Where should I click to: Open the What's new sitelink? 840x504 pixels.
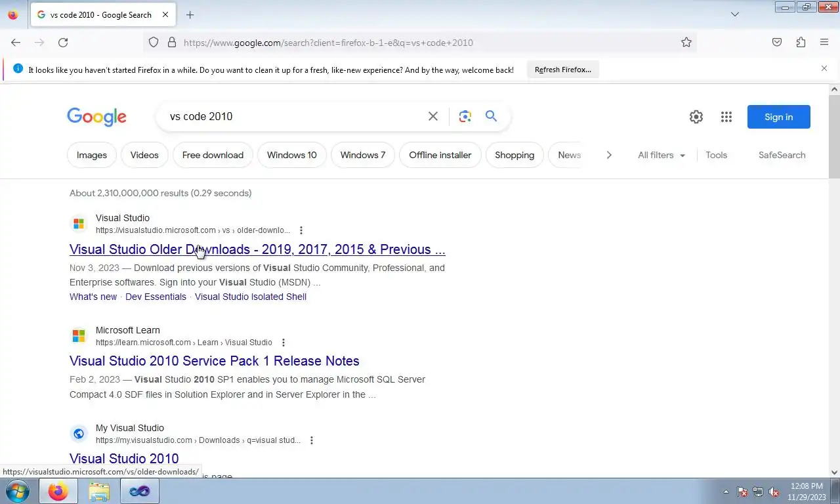(93, 297)
